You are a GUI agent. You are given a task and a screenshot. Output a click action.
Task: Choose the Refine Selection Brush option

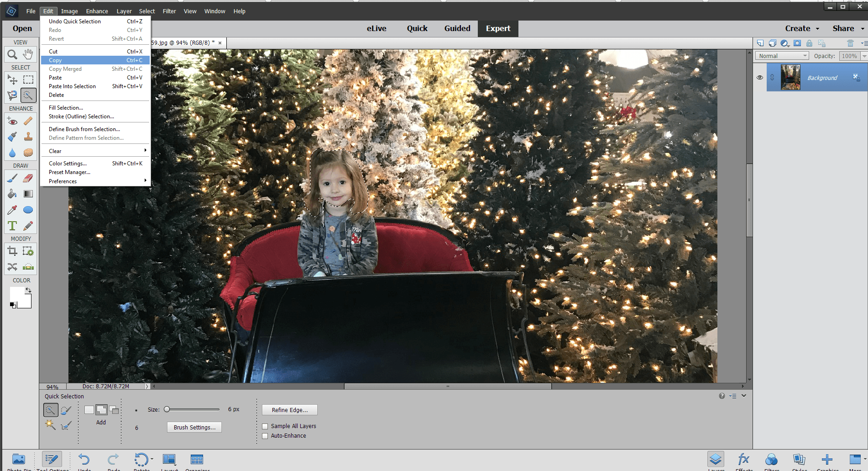coord(66,425)
